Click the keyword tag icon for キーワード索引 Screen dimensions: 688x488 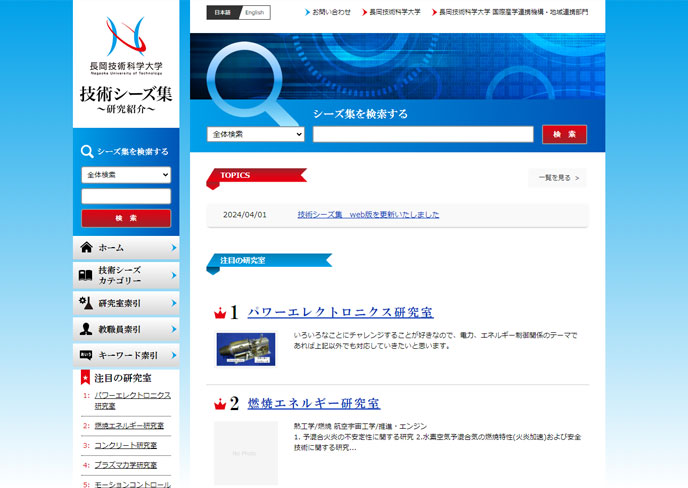86,355
